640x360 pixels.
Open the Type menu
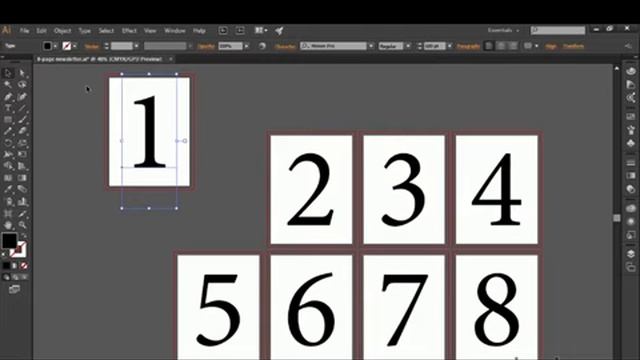click(84, 31)
